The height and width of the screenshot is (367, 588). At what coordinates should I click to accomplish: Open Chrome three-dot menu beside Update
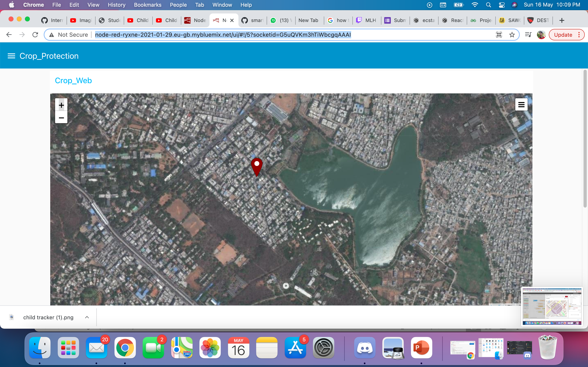pos(579,35)
